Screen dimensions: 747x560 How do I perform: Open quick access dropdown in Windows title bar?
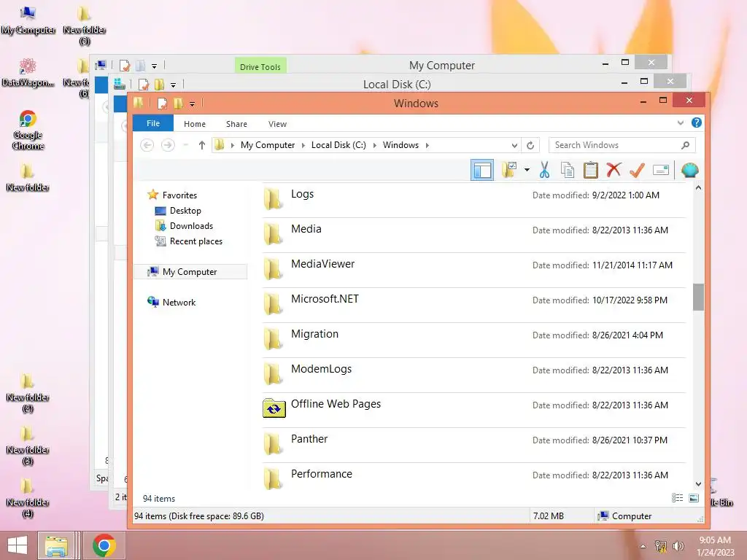(192, 104)
